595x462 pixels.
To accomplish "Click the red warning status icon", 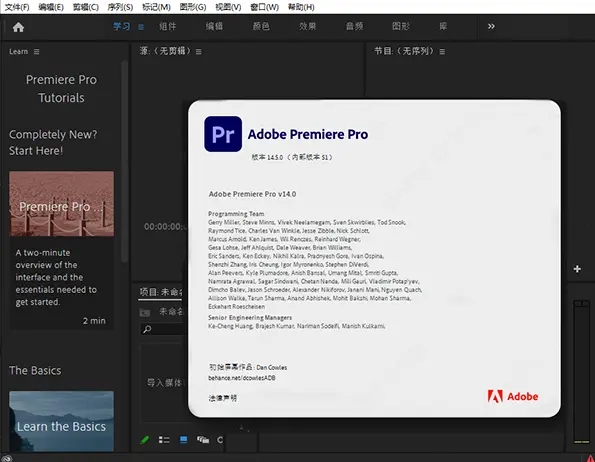I will click(x=591, y=459).
